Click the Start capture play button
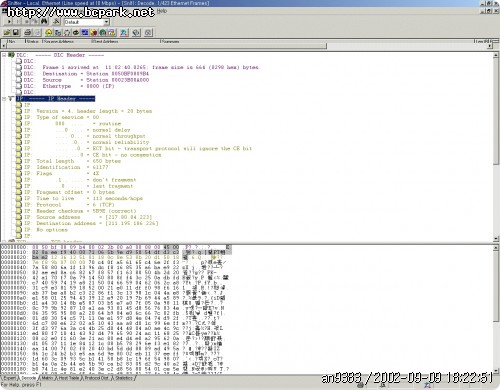 pyautogui.click(x=9, y=22)
